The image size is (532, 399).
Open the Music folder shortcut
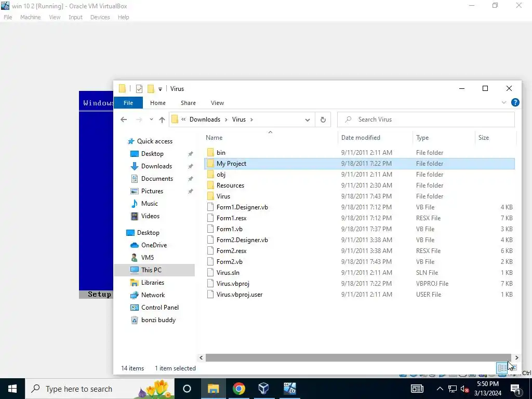(x=149, y=204)
